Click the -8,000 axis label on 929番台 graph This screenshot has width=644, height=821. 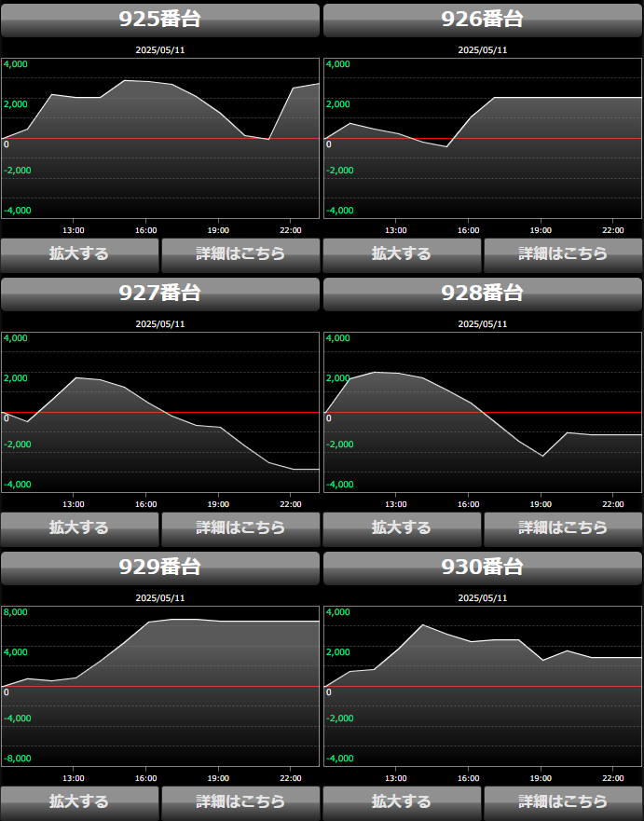pyautogui.click(x=18, y=759)
